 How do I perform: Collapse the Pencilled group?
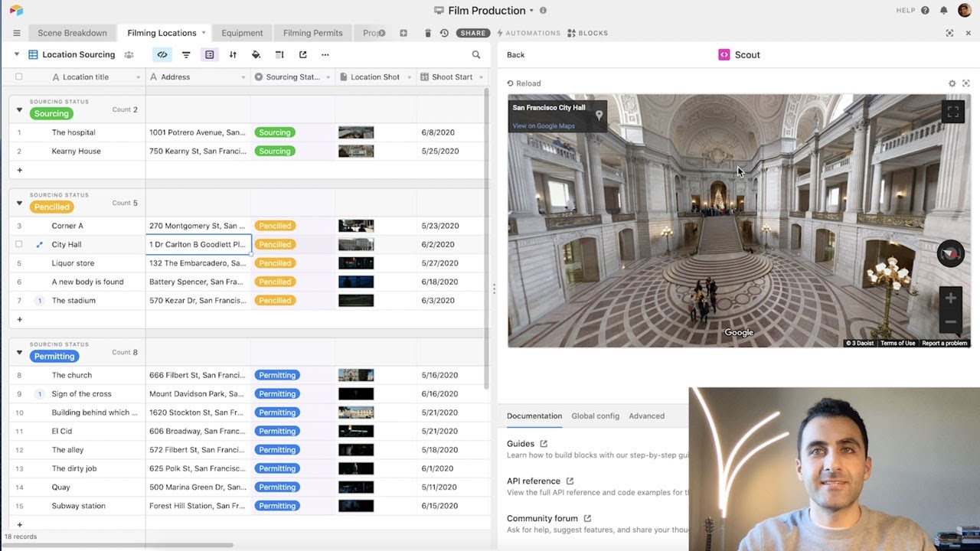19,203
